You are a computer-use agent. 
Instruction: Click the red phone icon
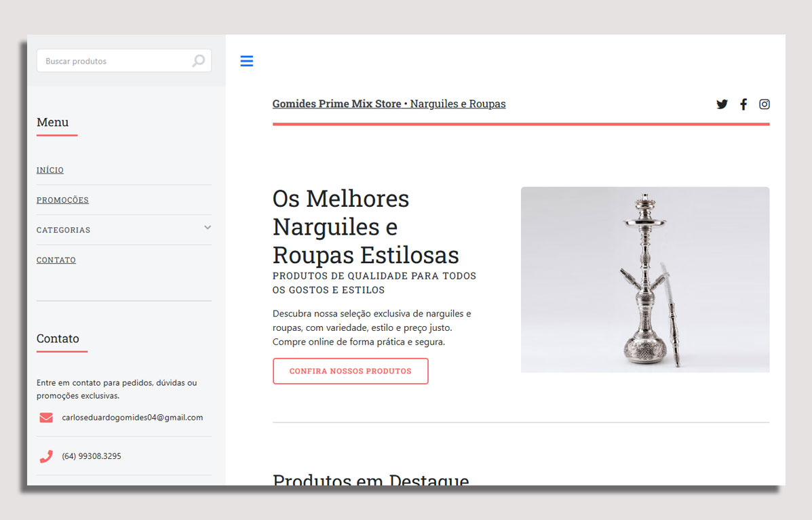click(x=46, y=456)
